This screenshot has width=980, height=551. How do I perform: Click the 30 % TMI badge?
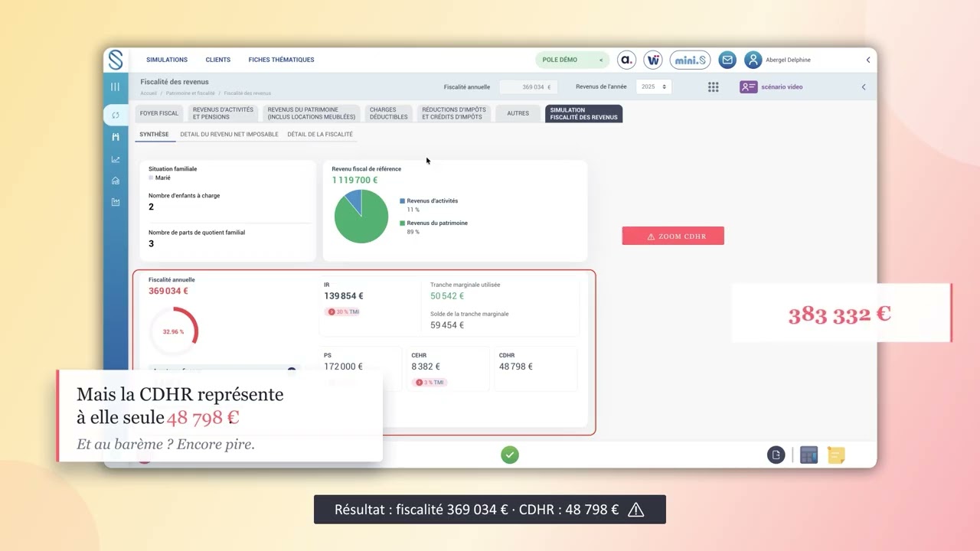pyautogui.click(x=343, y=311)
